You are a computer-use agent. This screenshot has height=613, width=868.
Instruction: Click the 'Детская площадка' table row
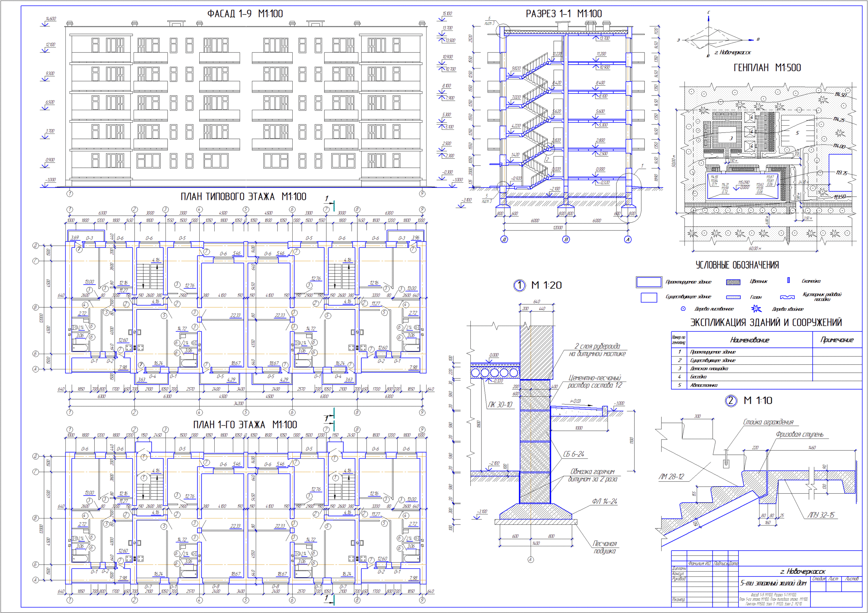click(x=767, y=368)
